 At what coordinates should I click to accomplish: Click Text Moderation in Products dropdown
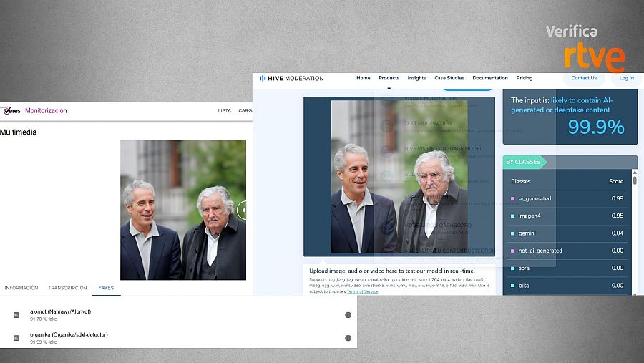click(x=428, y=123)
